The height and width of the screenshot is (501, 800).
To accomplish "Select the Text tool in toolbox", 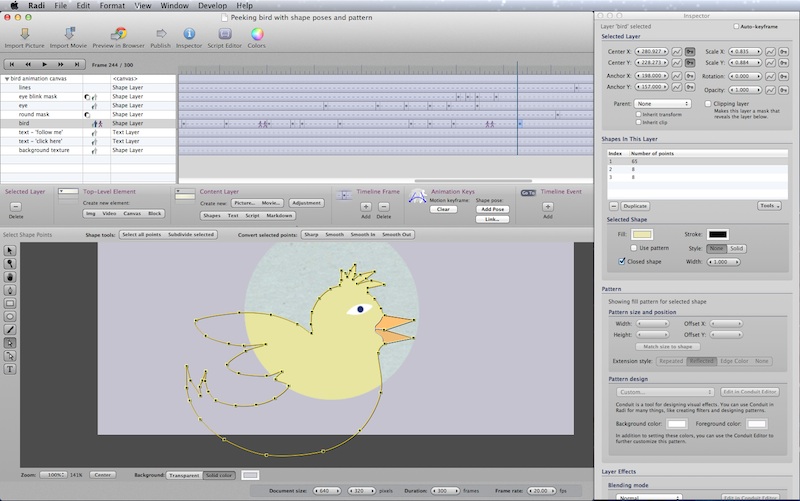I will click(10, 369).
